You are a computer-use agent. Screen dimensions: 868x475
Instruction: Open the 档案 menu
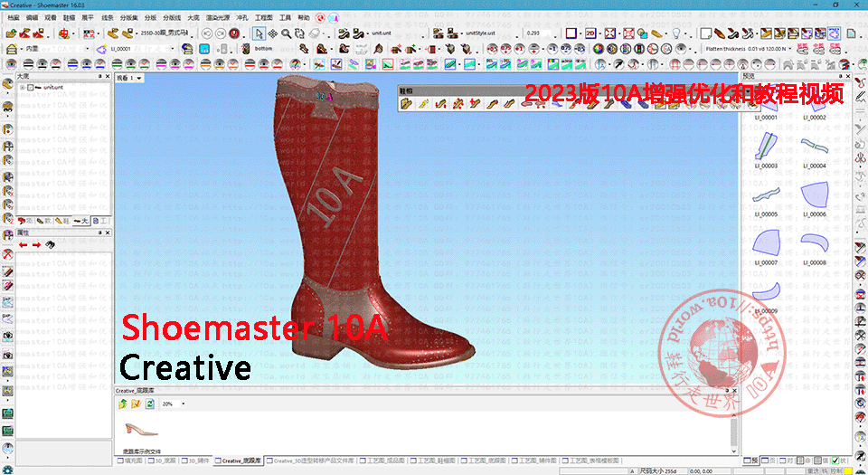click(x=14, y=18)
